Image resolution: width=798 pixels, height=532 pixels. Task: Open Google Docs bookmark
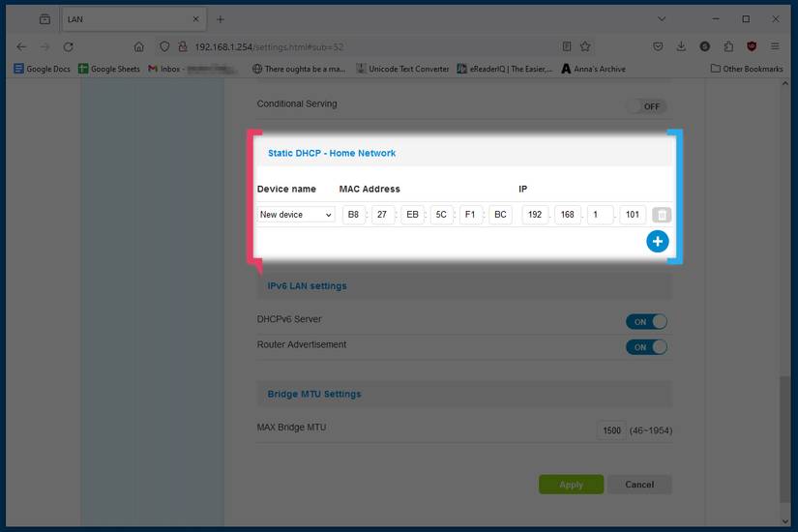click(43, 69)
